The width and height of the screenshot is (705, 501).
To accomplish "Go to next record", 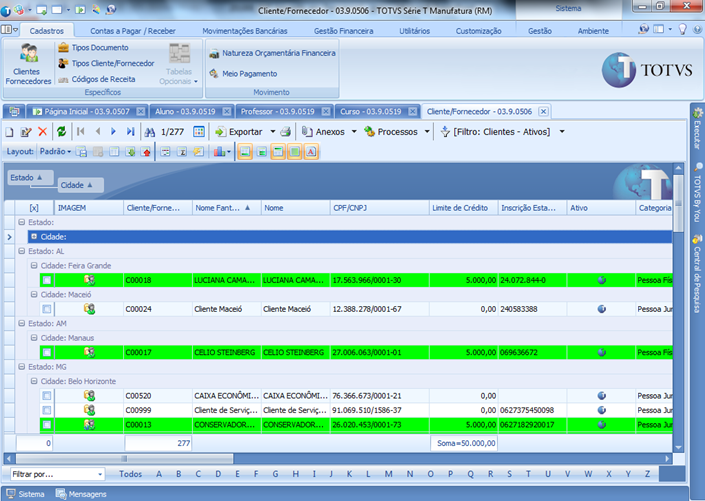I will 113,131.
